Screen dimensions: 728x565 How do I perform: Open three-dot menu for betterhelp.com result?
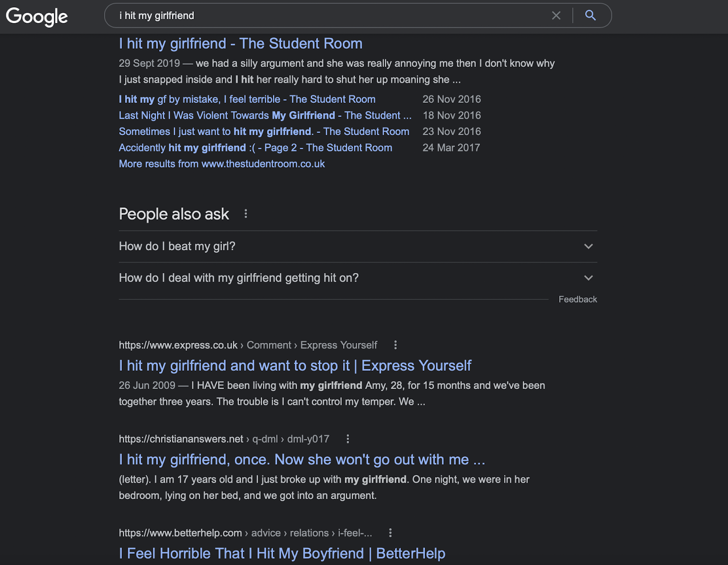coord(390,533)
